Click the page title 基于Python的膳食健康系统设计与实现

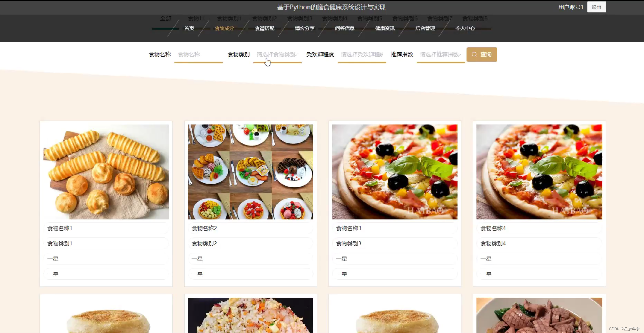[x=331, y=7]
